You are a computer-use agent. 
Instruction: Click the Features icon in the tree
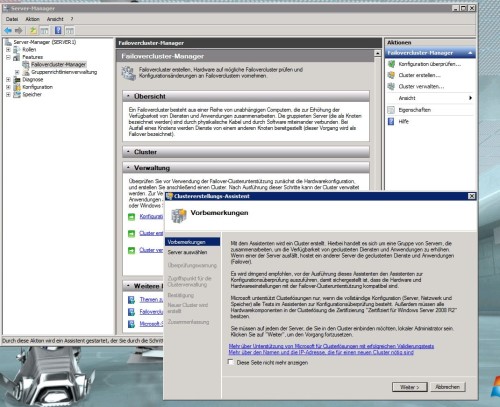point(17,57)
